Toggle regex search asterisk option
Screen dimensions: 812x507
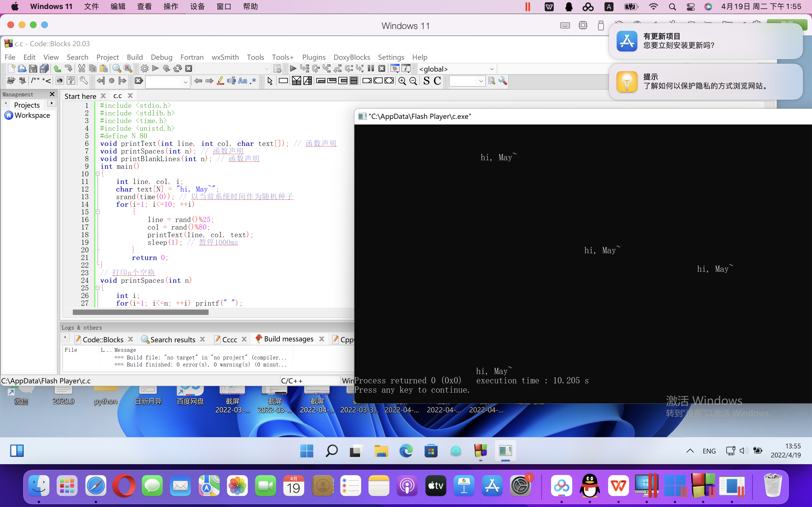coord(253,81)
